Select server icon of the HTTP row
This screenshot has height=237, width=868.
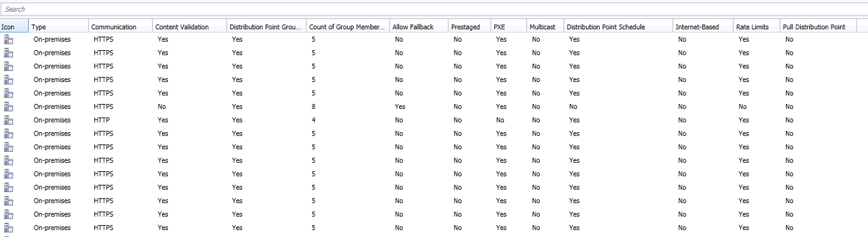pyautogui.click(x=8, y=120)
